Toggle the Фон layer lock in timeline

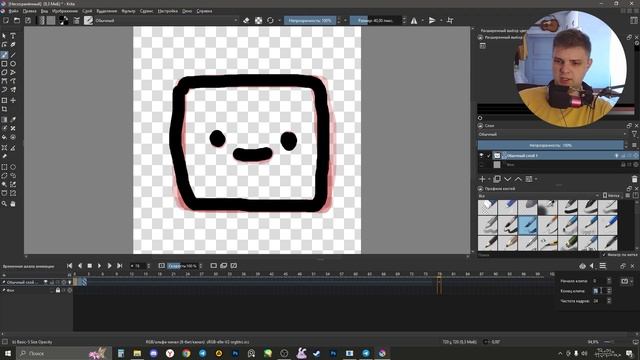pos(58,290)
